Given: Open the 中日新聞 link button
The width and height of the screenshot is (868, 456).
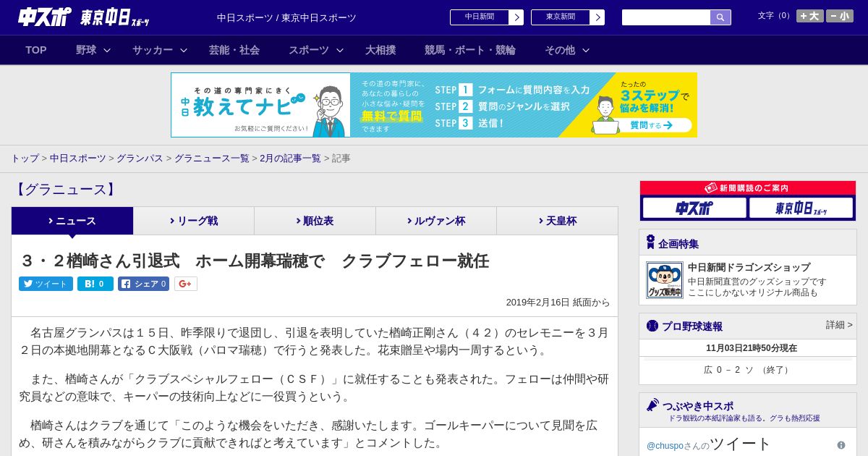Looking at the screenshot, I should coord(480,17).
